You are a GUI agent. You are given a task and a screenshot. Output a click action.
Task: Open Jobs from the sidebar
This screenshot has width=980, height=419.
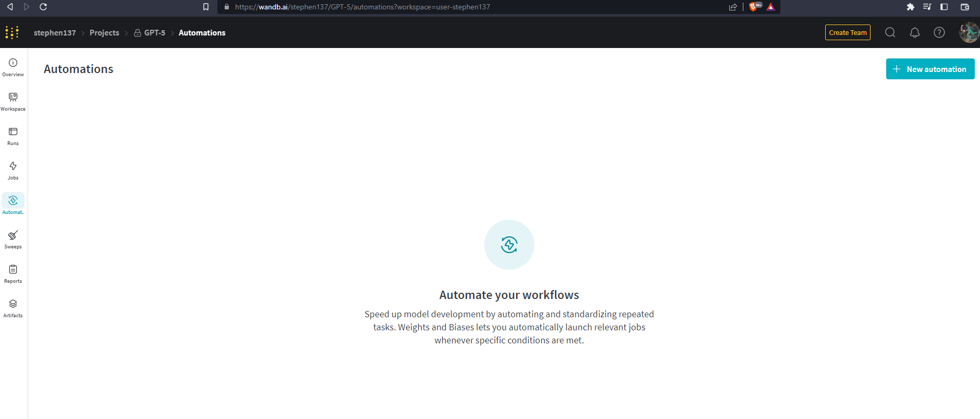point(13,171)
